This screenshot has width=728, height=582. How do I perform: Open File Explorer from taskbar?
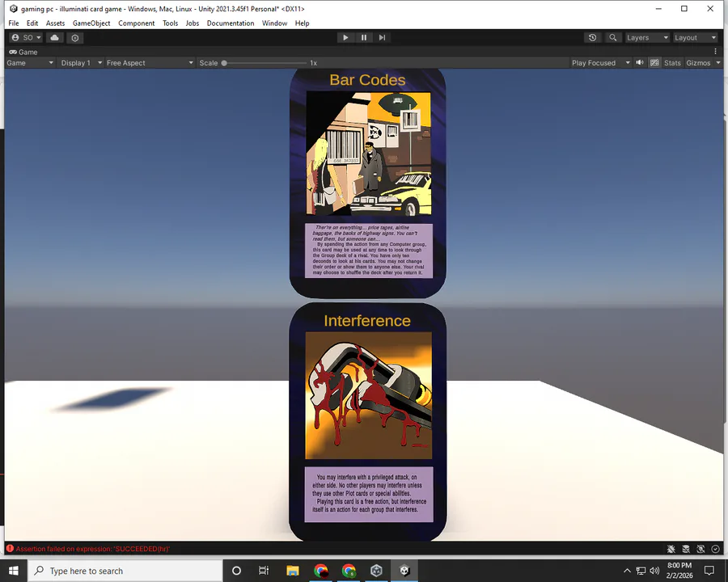click(293, 571)
